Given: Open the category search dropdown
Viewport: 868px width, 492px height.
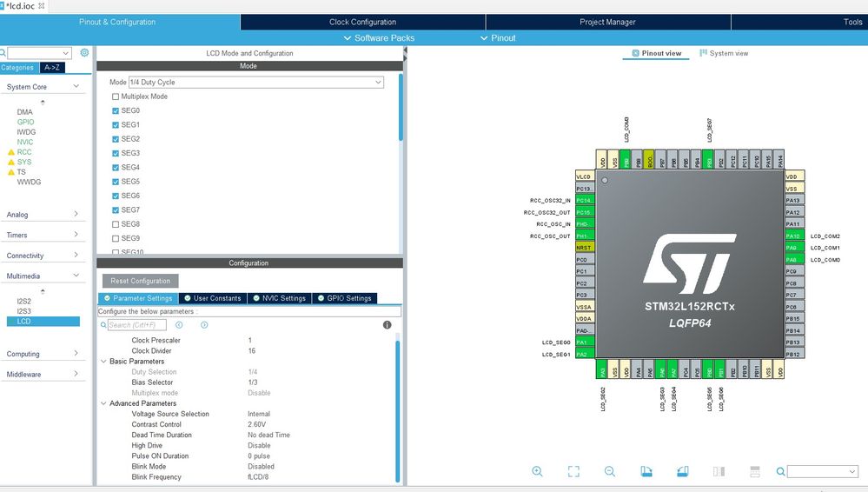Looking at the screenshot, I should click(66, 53).
